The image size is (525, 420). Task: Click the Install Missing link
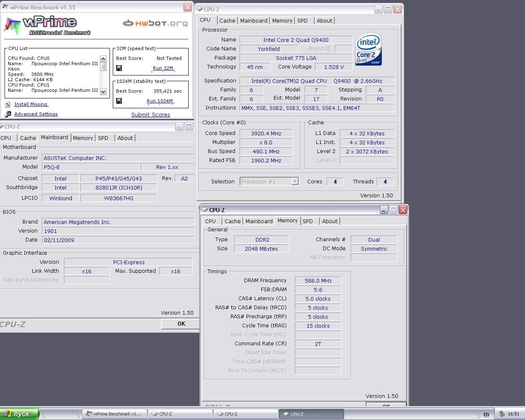point(31,105)
